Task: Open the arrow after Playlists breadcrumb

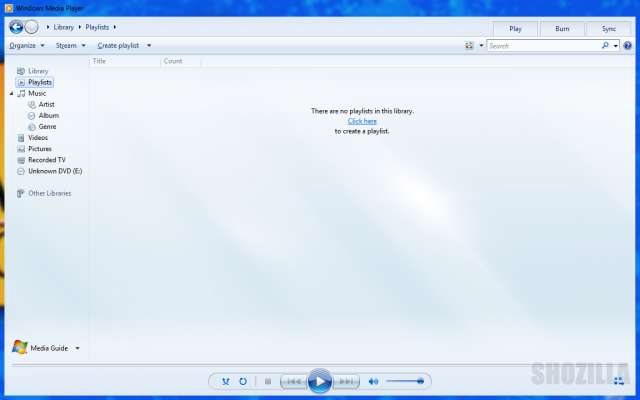Action: [x=115, y=27]
